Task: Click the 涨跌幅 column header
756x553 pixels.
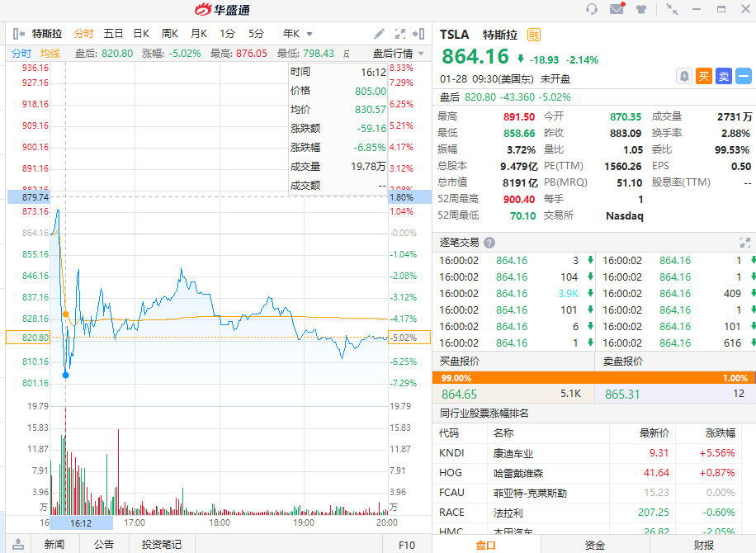Action: click(x=721, y=433)
